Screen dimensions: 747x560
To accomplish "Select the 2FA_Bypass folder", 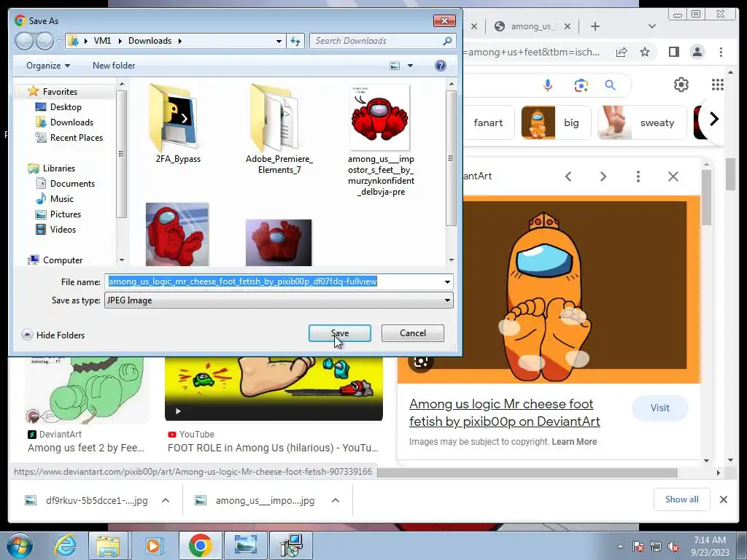I will coord(178,124).
